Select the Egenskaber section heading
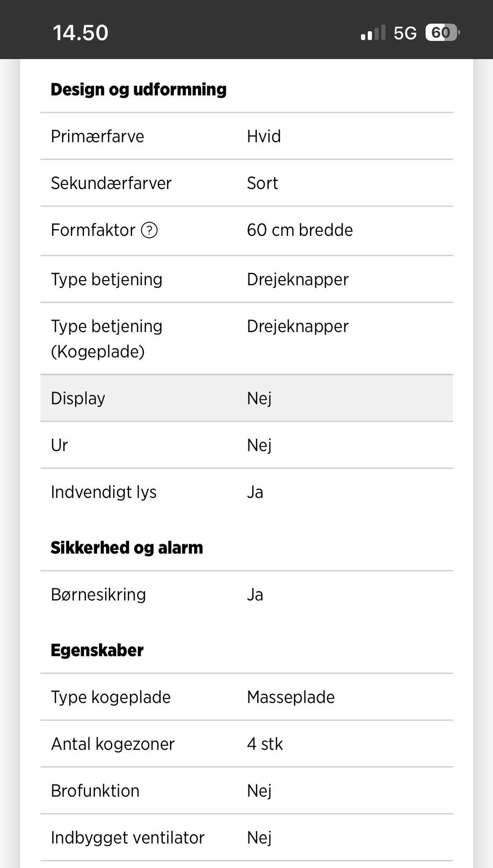The width and height of the screenshot is (493, 868). point(97,651)
